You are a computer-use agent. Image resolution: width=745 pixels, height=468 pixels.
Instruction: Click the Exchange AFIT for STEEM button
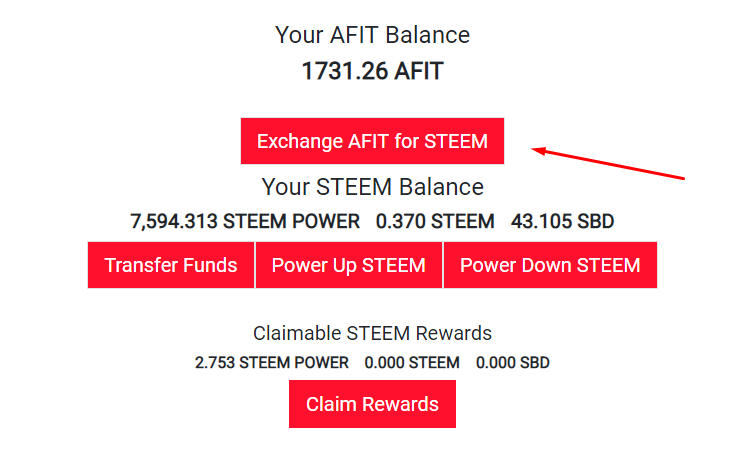point(372,141)
